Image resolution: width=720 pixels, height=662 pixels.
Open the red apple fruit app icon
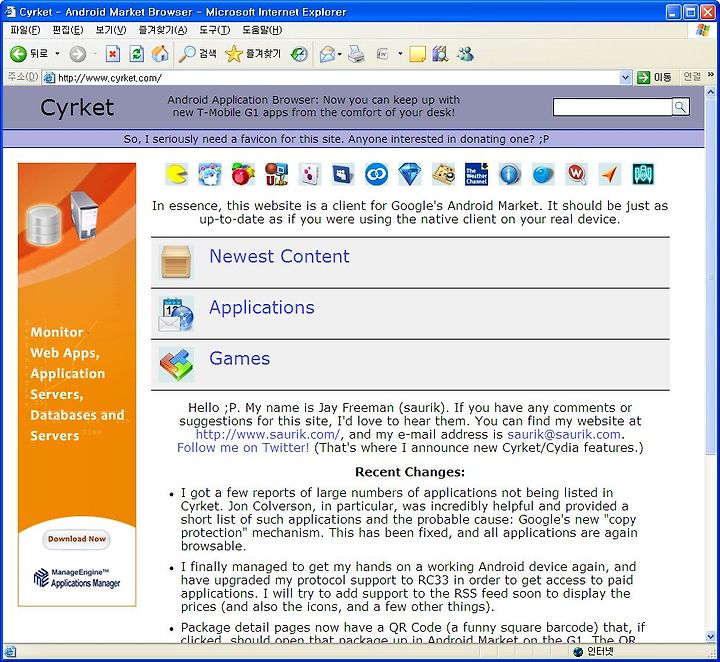[x=243, y=174]
